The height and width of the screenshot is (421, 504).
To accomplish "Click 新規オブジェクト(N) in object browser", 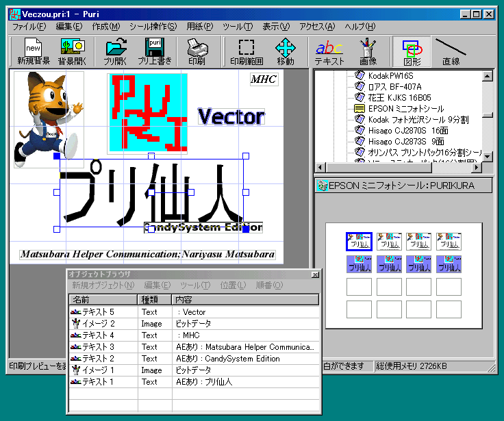I will click(x=103, y=285).
